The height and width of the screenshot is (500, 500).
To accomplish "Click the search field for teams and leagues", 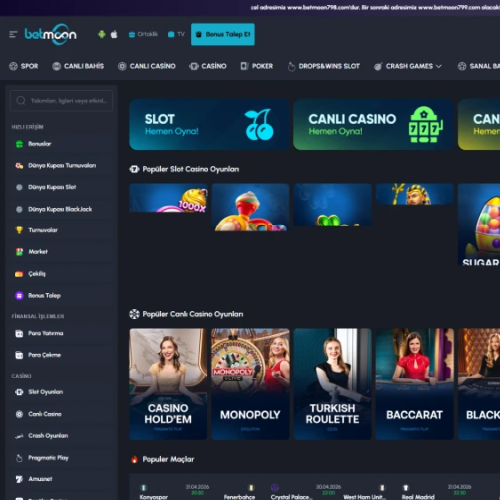I will 61,100.
